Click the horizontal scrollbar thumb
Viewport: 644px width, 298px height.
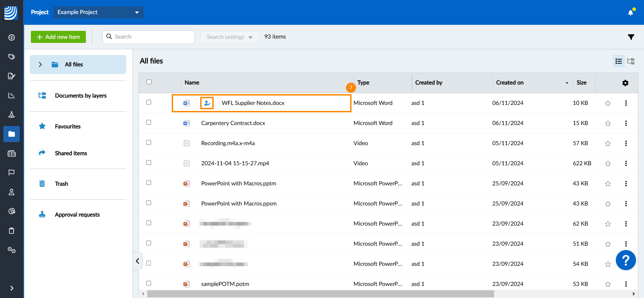(320, 294)
